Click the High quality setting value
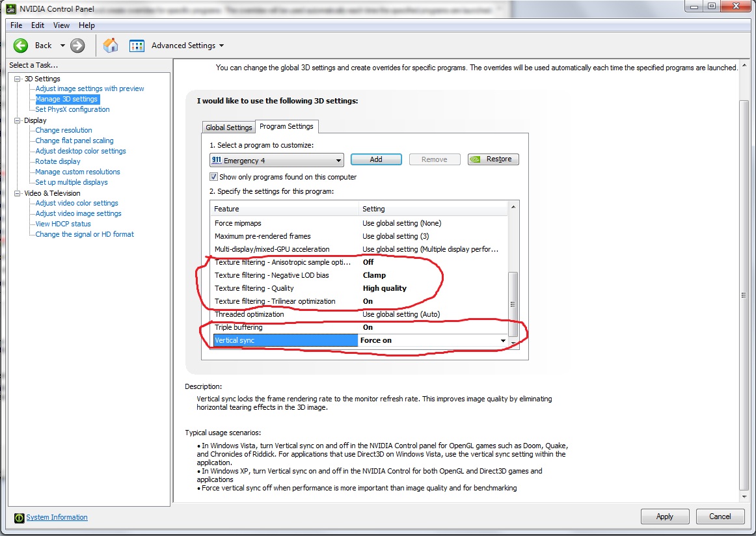Screen dimensions: 756x536 tap(385, 288)
